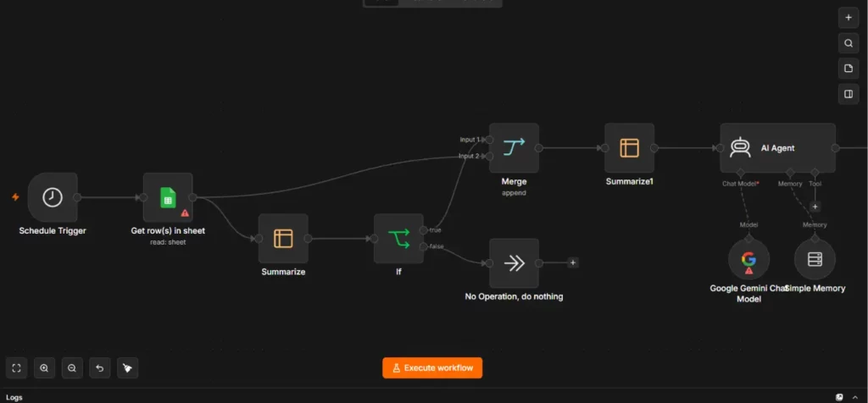The image size is (868, 403).
Task: Click the undo arrow icon in bottom toolbar
Action: coord(100,368)
